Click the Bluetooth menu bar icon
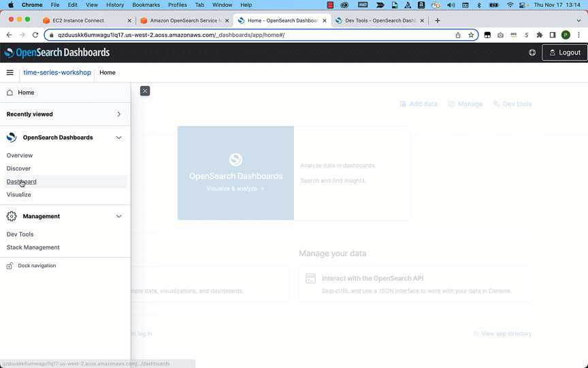 coord(479,5)
